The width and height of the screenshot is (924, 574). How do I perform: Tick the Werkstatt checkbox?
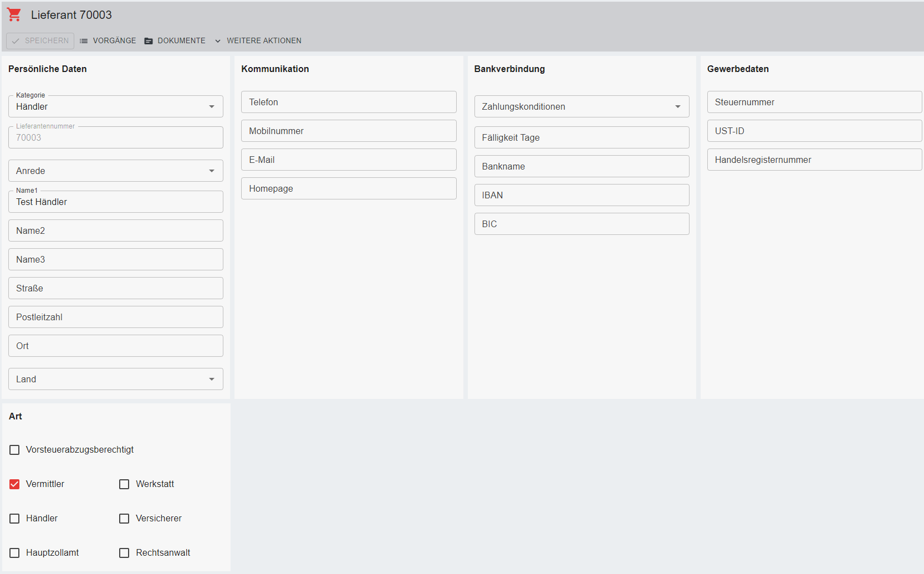(x=124, y=484)
